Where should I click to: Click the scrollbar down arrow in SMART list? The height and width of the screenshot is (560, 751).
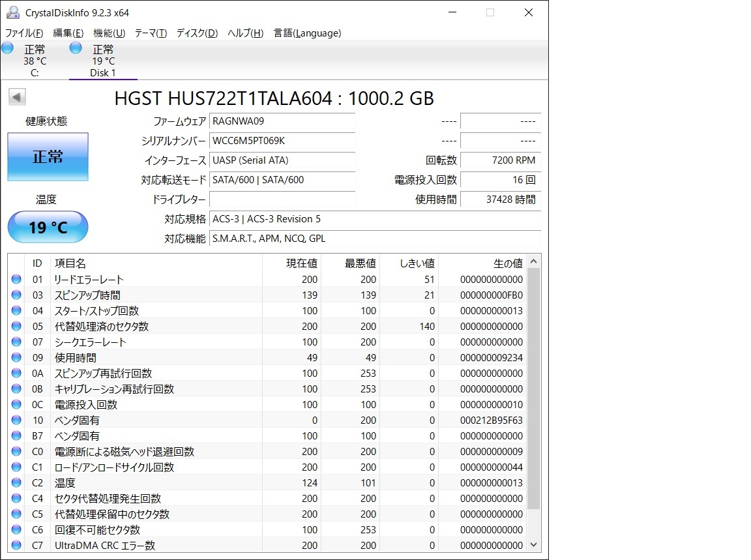(533, 544)
